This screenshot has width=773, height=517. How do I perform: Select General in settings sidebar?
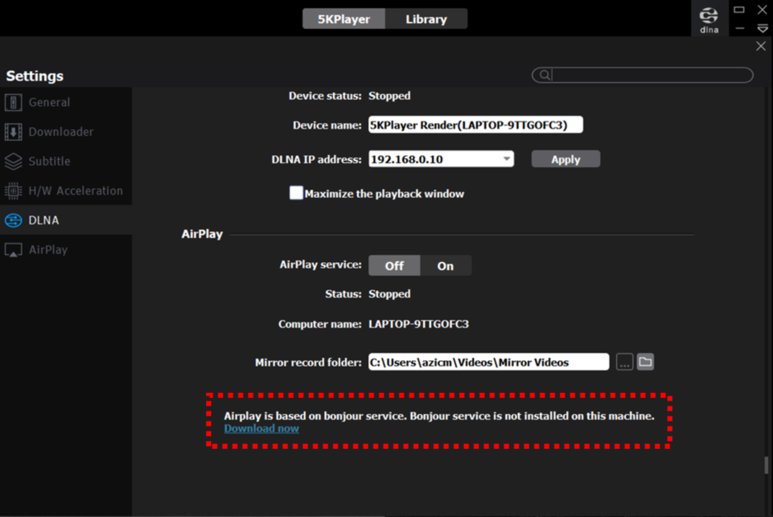click(66, 103)
